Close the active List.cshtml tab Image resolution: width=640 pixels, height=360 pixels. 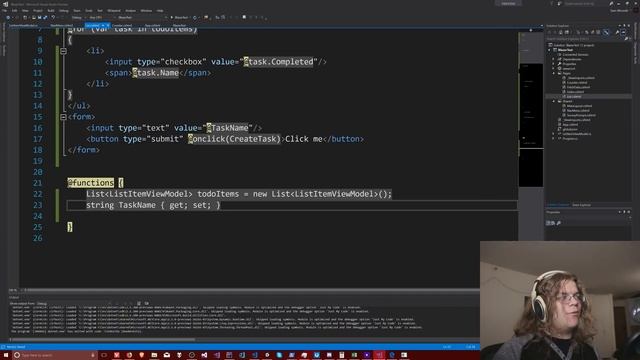[x=108, y=25]
